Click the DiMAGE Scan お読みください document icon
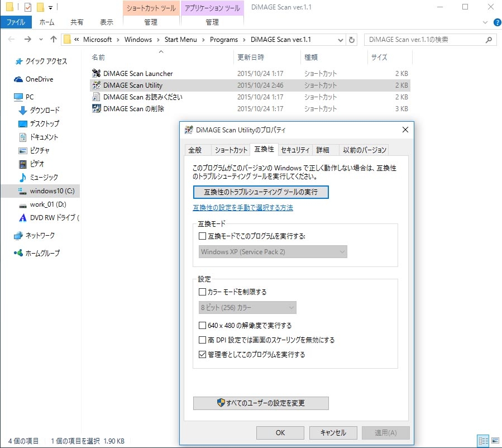 click(x=96, y=97)
